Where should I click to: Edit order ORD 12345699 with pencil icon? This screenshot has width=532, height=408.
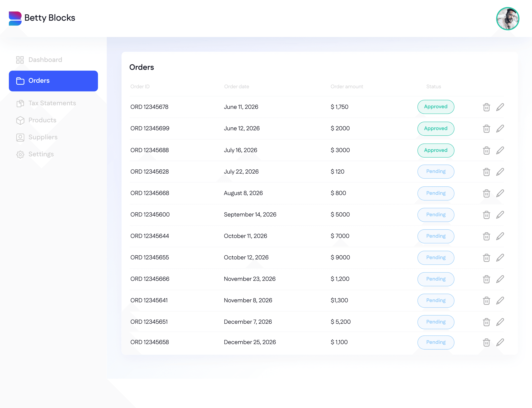[x=500, y=128]
